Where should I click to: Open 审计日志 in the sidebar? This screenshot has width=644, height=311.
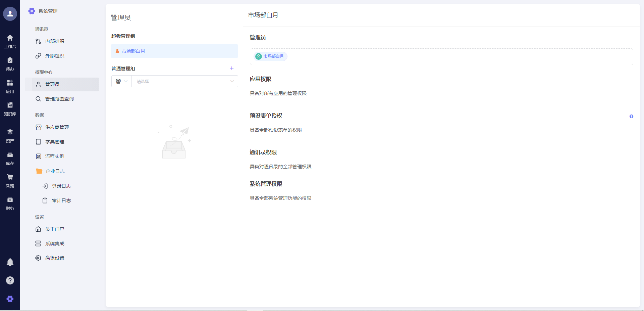(61, 201)
